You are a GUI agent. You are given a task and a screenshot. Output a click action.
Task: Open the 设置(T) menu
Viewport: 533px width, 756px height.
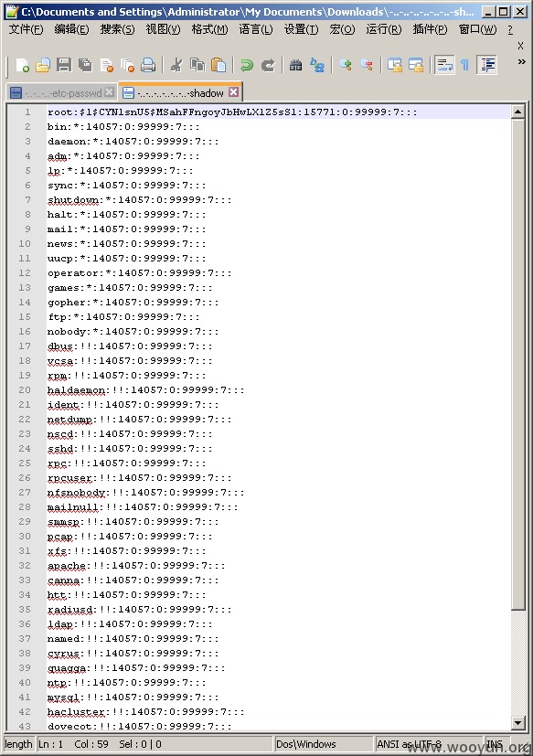(x=301, y=29)
